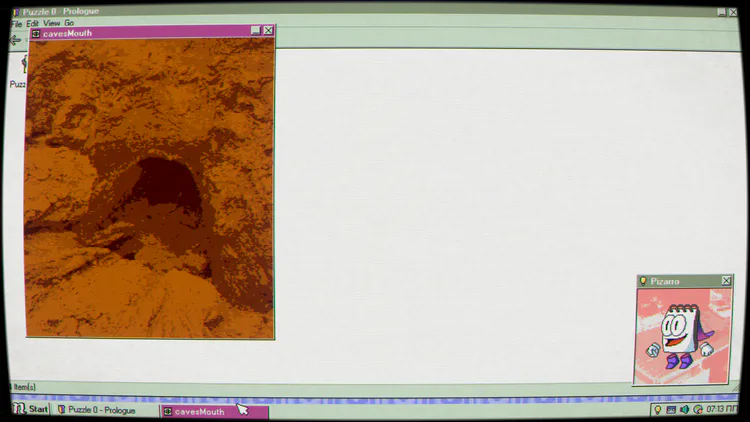Close the cavesMouth image window
This screenshot has width=750, height=422.
click(x=268, y=31)
